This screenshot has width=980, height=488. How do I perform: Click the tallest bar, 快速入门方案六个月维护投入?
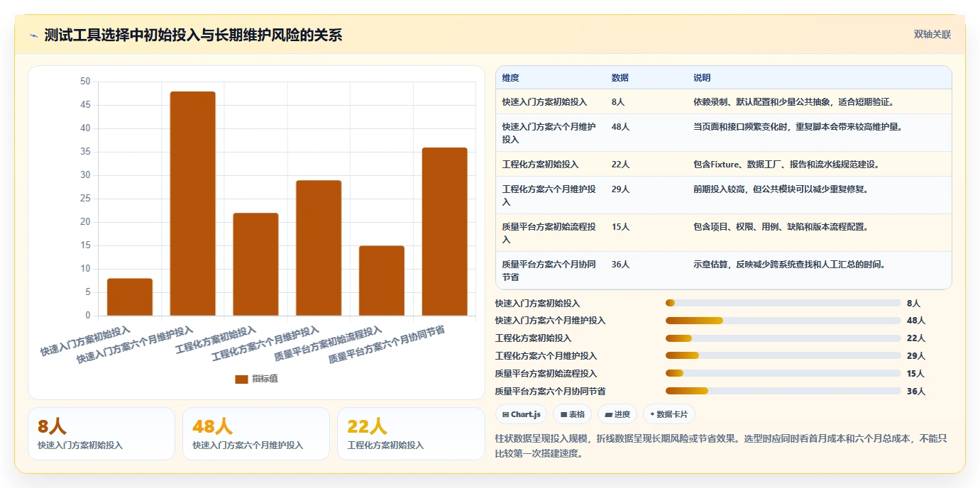[x=192, y=204]
